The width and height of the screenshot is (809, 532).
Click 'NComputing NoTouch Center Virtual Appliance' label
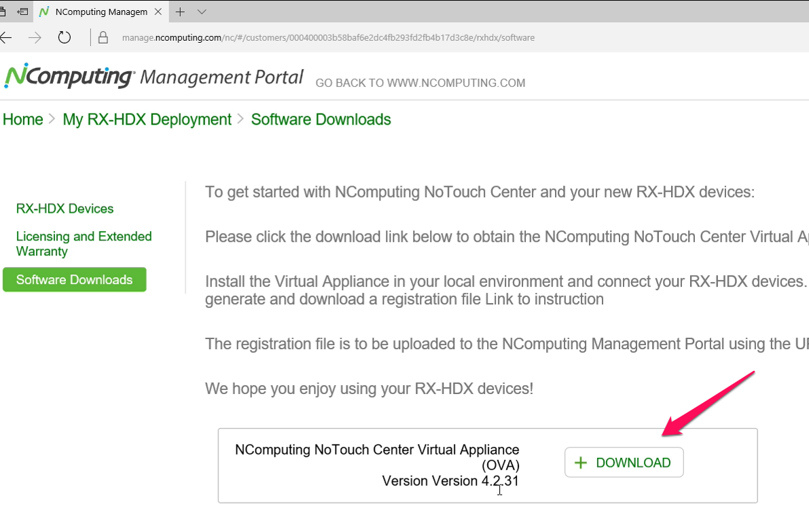(376, 450)
